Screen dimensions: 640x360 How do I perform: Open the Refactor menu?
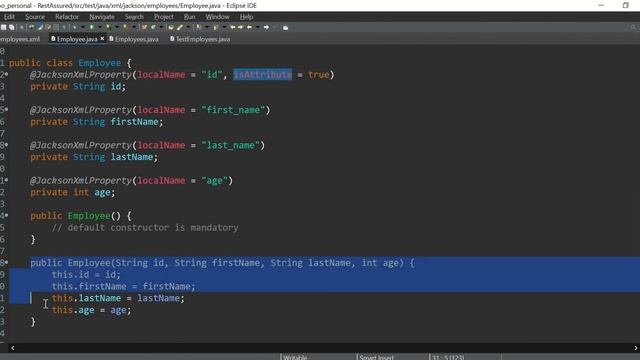(x=67, y=17)
